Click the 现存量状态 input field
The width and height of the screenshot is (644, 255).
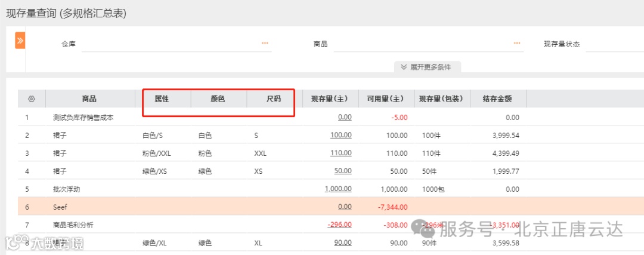coord(615,44)
